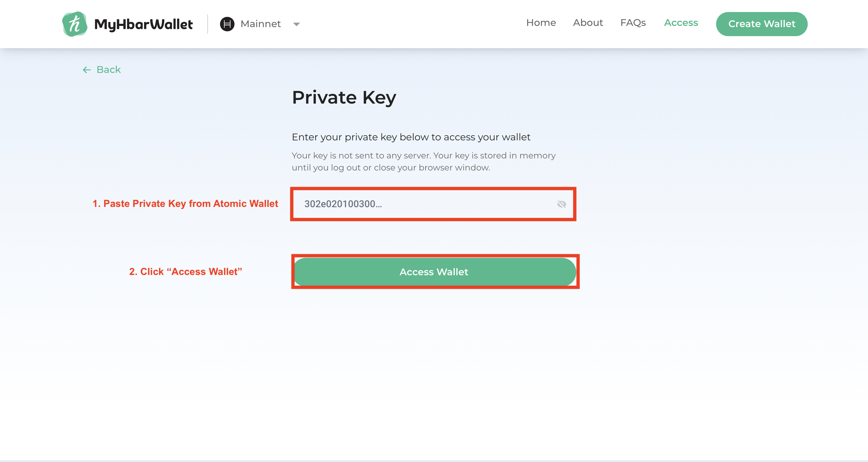868x462 pixels.
Task: Expand the dropdown arrow beside Mainnet
Action: (297, 24)
